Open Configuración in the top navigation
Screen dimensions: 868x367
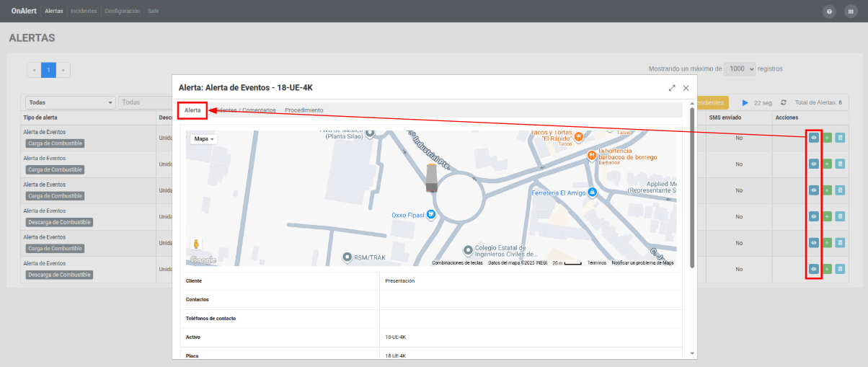coord(122,11)
